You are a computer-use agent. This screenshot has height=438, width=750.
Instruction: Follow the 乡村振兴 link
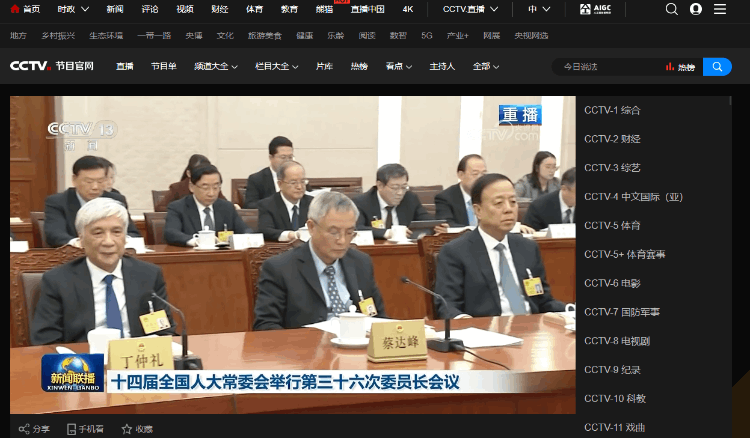click(x=58, y=35)
